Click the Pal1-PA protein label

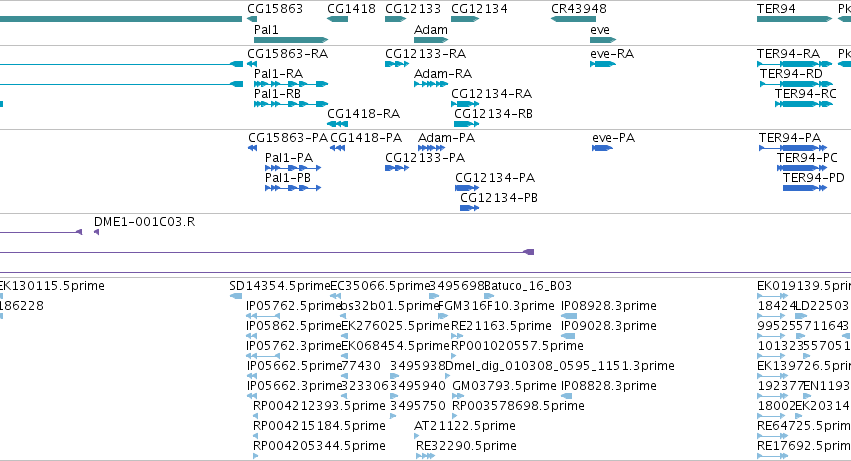click(289, 158)
